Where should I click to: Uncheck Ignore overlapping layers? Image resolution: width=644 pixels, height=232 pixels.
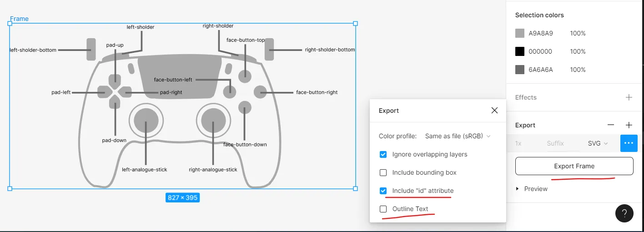point(383,155)
